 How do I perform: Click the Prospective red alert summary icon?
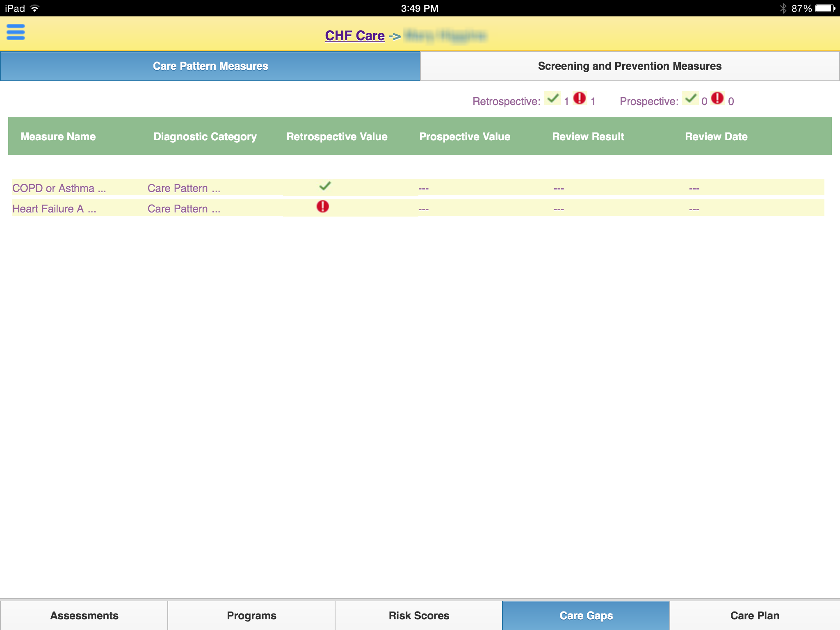(x=717, y=98)
